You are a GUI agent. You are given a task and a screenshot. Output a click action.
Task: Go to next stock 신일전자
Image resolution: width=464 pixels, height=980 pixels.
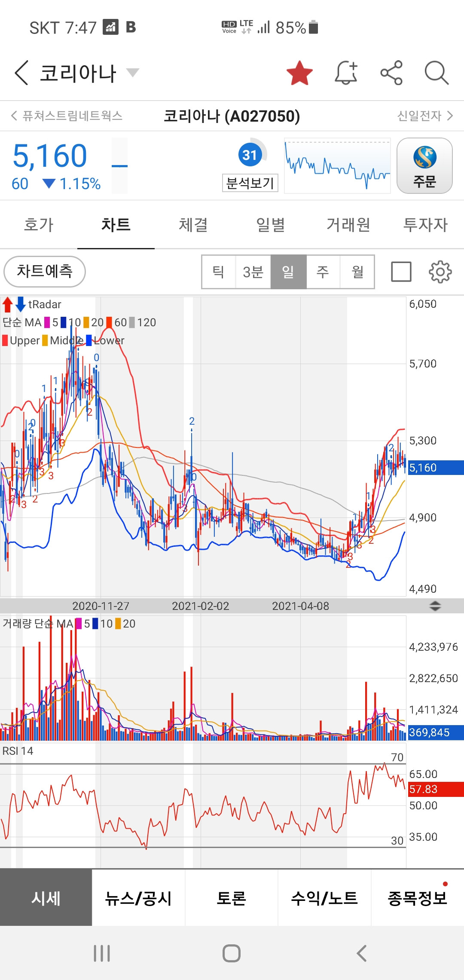tap(425, 116)
